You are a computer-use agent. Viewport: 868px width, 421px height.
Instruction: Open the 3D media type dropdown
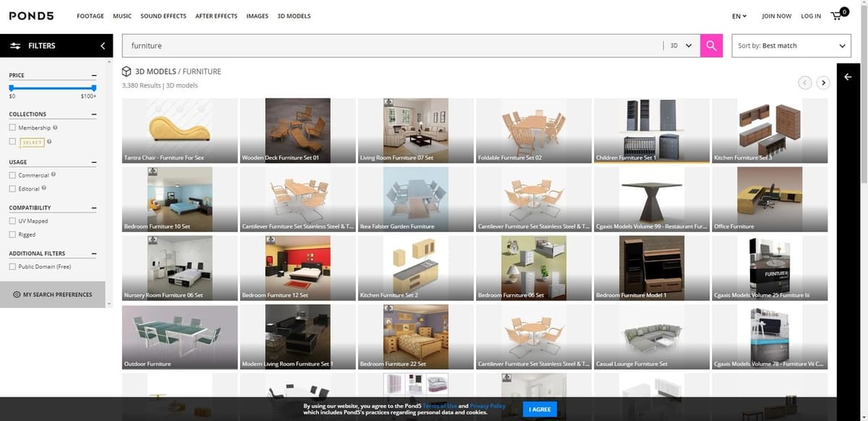point(681,46)
